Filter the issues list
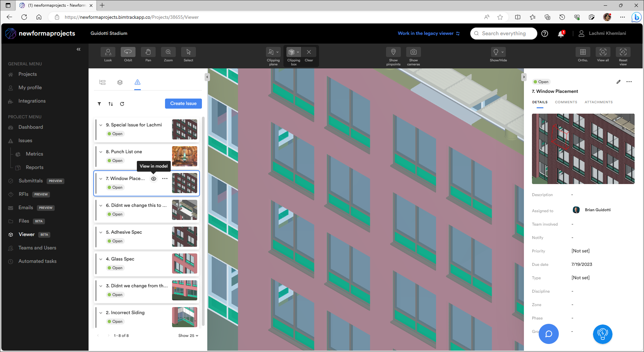Viewport: 644px width, 352px height. [99, 104]
